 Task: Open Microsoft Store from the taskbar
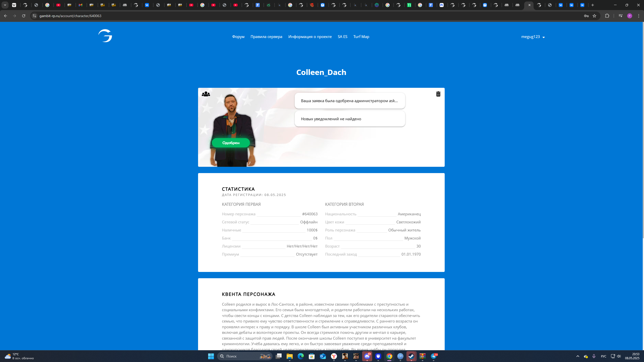312,356
